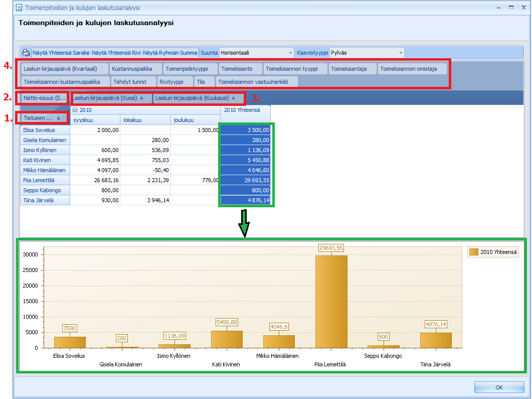Select the Gisela Komulainen row header
This screenshot has width=532, height=399.
[x=45, y=140]
